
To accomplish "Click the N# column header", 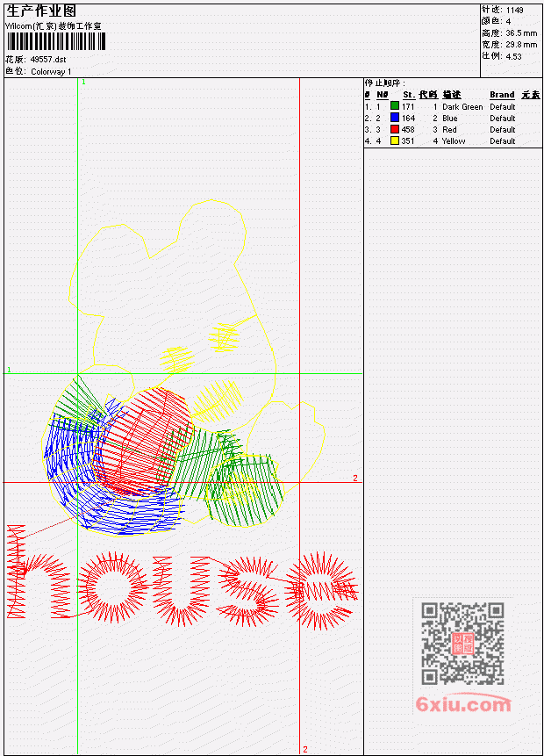I will click(382, 95).
